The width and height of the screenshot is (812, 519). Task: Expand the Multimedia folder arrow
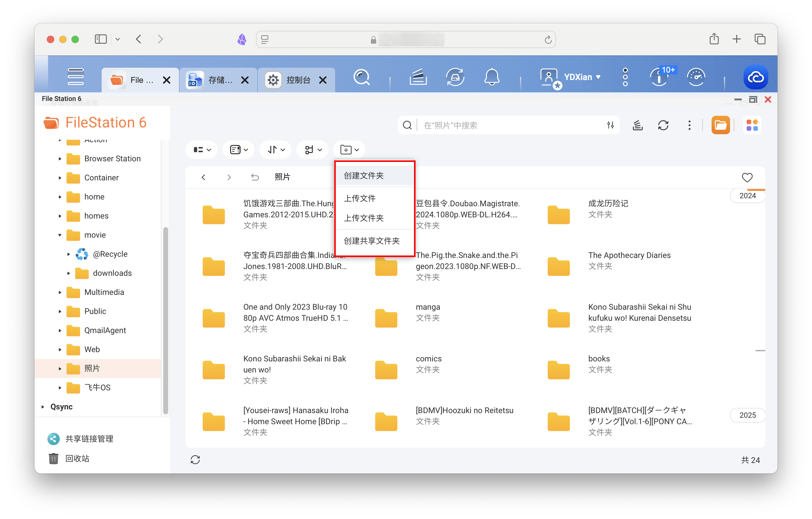(x=60, y=292)
